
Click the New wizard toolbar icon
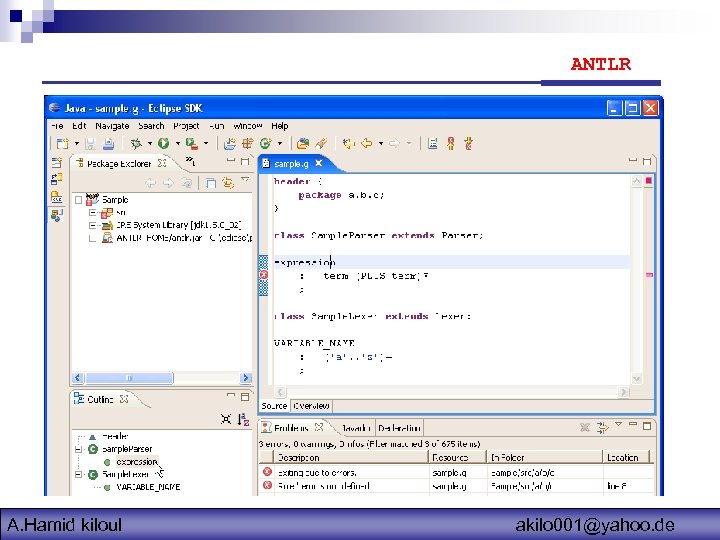point(62,144)
